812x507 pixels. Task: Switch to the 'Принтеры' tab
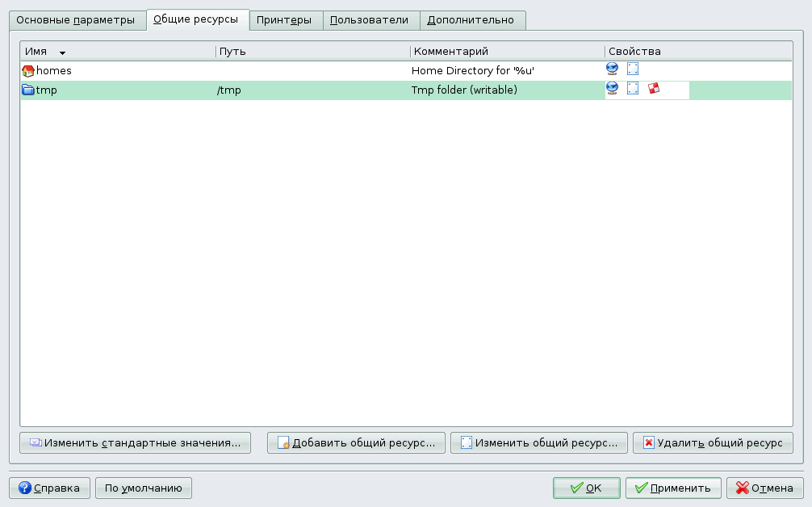click(286, 20)
